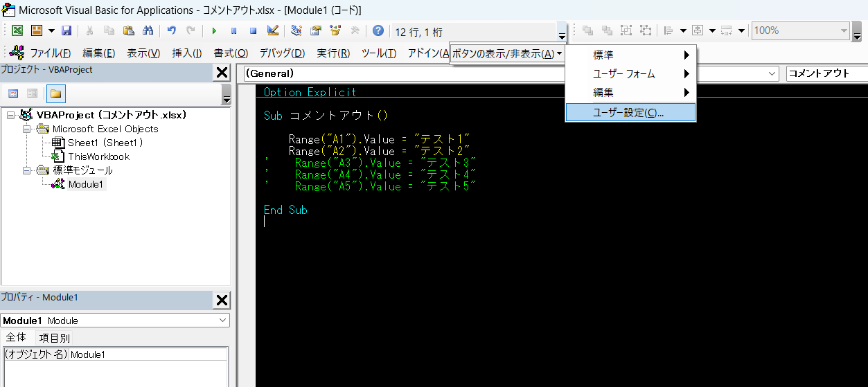868x387 pixels.
Task: Switch to the 項目別 properties tab
Action: coord(54,338)
